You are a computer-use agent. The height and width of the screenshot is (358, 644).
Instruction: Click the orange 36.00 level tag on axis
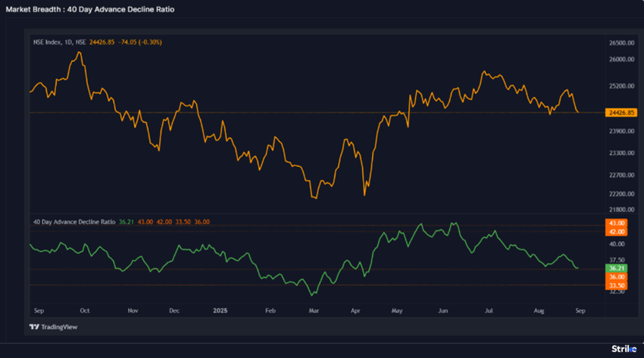(x=615, y=277)
